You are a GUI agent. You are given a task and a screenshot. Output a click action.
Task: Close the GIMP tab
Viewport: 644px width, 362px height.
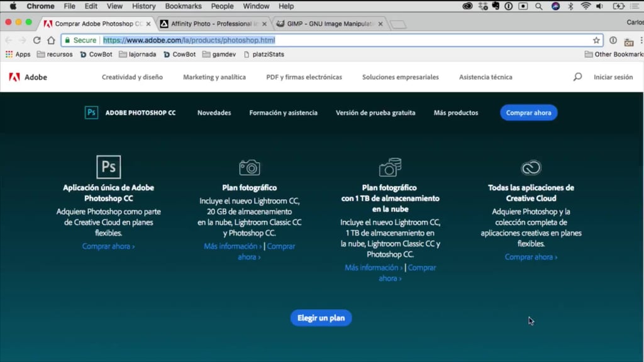(x=380, y=24)
